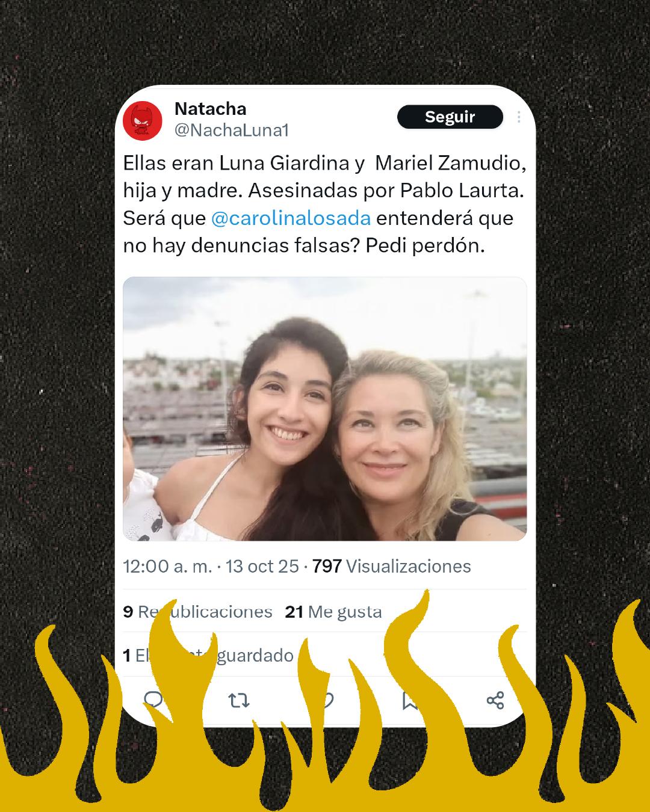
Task: Open the @carolinalosada mention link
Action: 291,218
